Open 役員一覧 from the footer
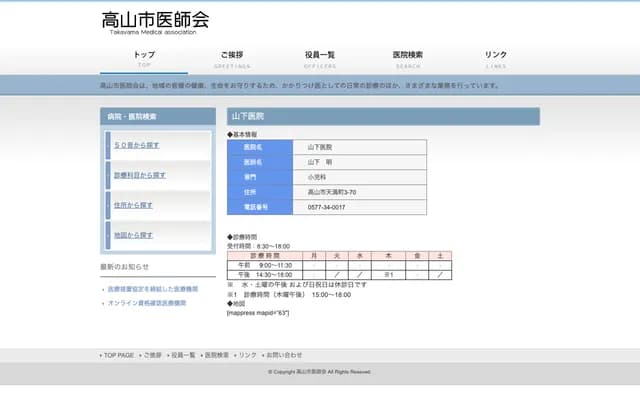The height and width of the screenshot is (400, 640). coord(183,355)
